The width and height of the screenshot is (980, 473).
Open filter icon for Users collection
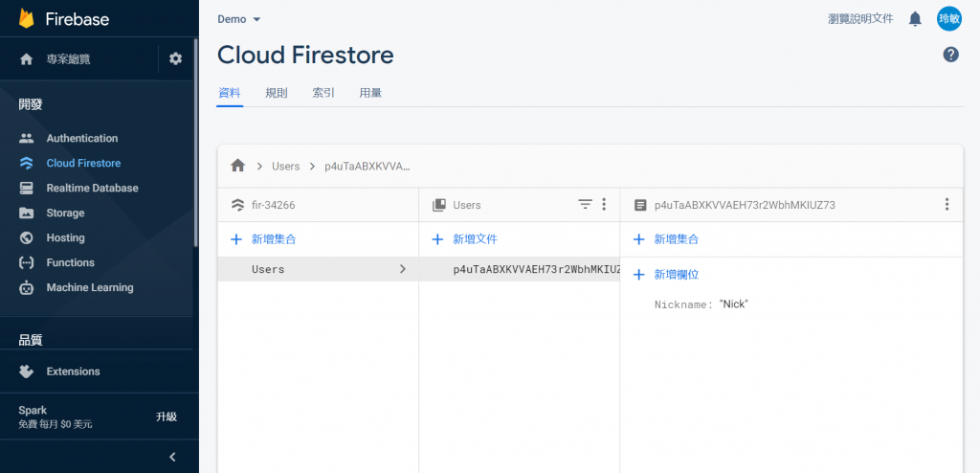pos(585,204)
